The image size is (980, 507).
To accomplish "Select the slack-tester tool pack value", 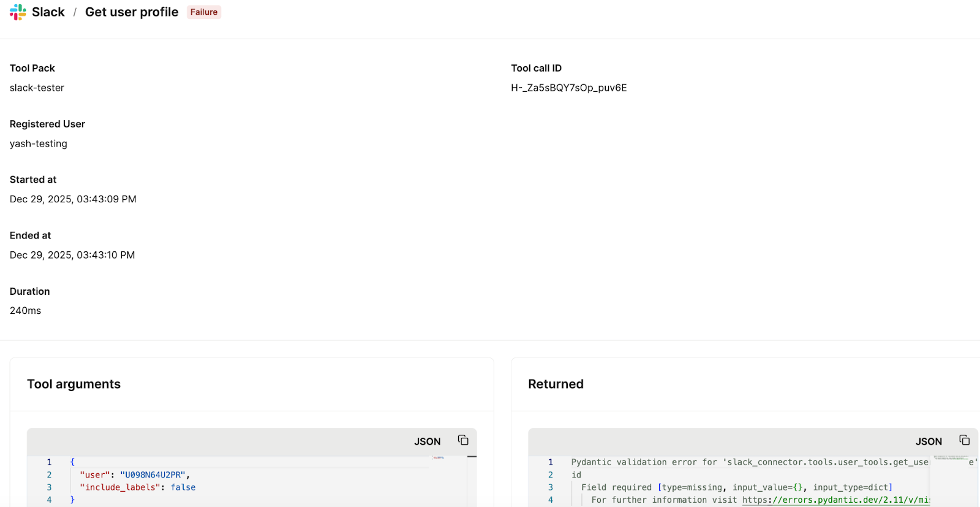I will tap(37, 88).
